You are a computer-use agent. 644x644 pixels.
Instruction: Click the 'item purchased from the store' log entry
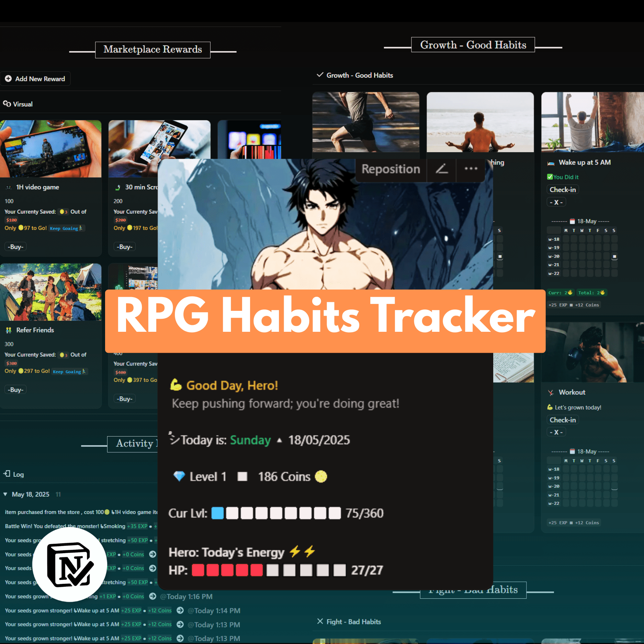tap(81, 512)
